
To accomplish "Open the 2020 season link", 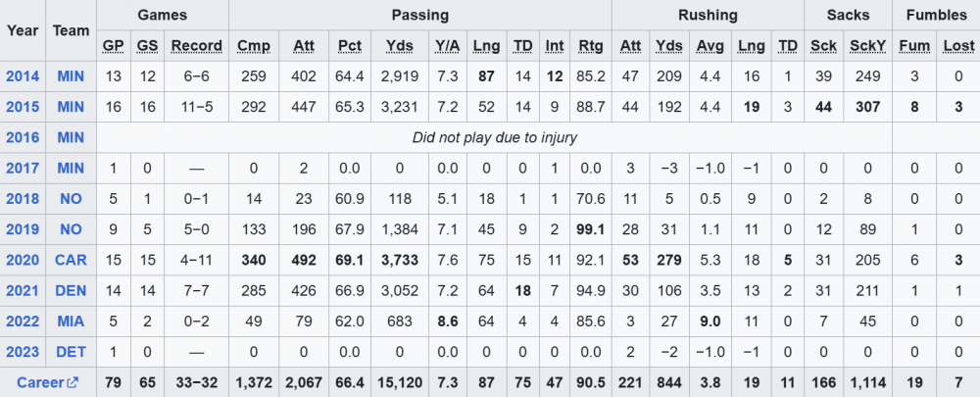I will 23,260.
